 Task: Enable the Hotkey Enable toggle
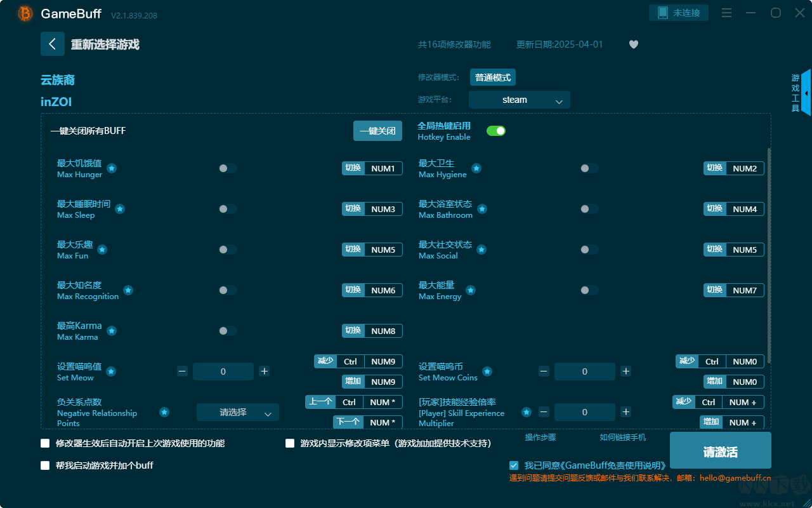click(x=495, y=130)
